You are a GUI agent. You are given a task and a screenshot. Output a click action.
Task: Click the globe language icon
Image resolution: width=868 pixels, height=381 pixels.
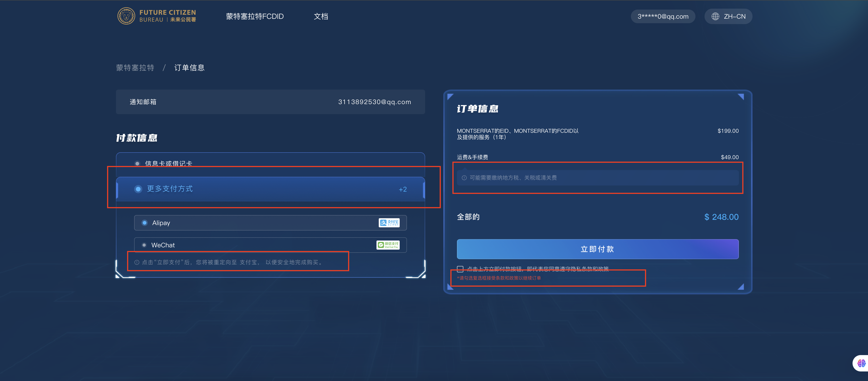point(715,17)
